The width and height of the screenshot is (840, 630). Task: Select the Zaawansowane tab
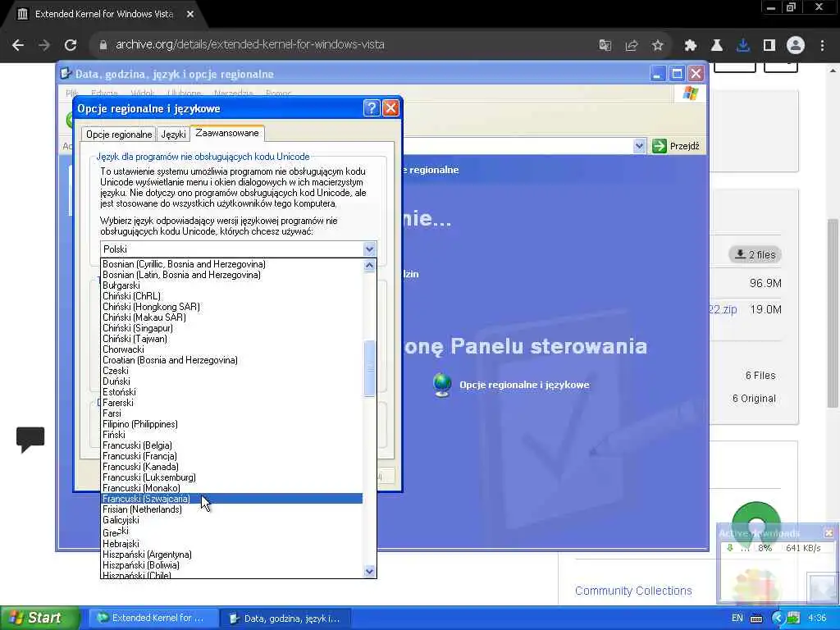227,133
